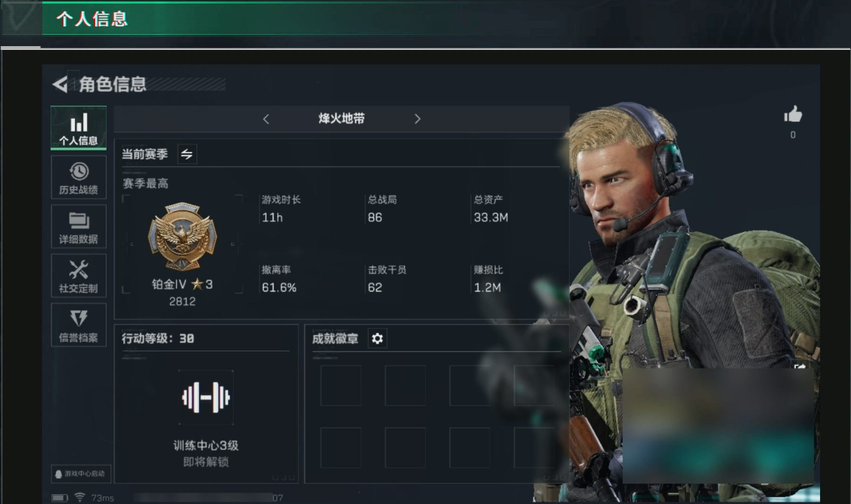Image resolution: width=851 pixels, height=504 pixels.
Task: Switch to next mode with the right chevron
Action: tap(417, 119)
